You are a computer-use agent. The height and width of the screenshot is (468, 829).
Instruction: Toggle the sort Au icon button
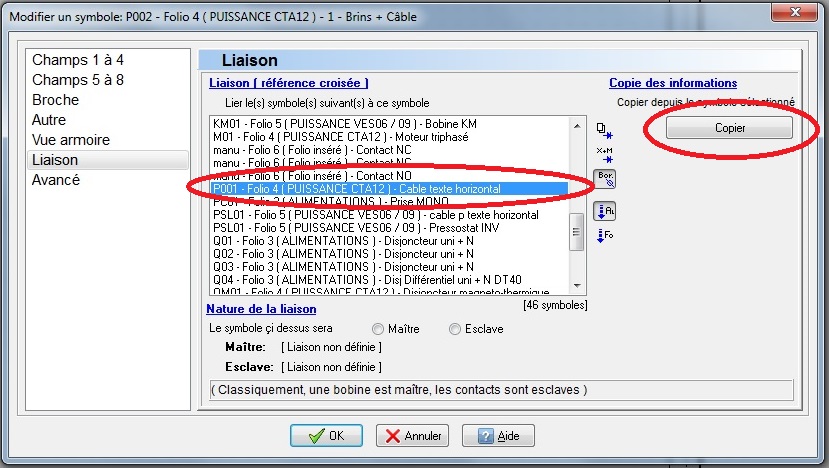pyautogui.click(x=604, y=210)
